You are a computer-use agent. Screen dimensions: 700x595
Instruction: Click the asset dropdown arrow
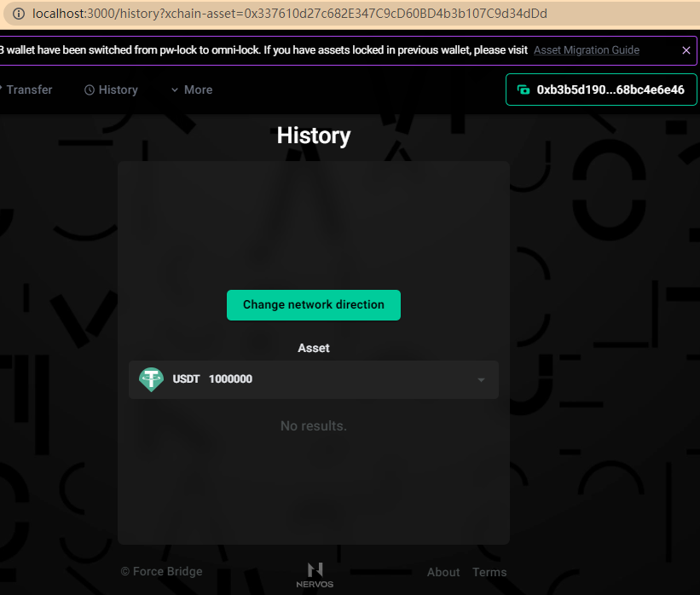point(481,380)
